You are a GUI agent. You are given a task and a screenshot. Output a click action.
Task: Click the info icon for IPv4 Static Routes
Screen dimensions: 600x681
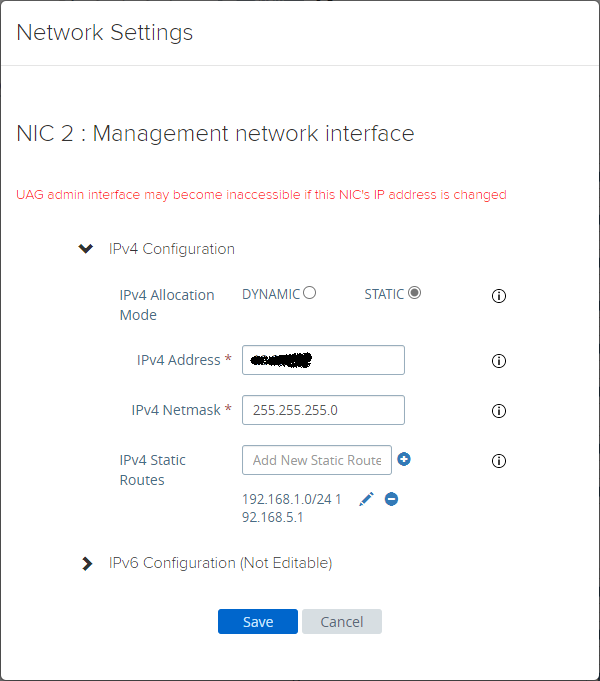tap(499, 461)
